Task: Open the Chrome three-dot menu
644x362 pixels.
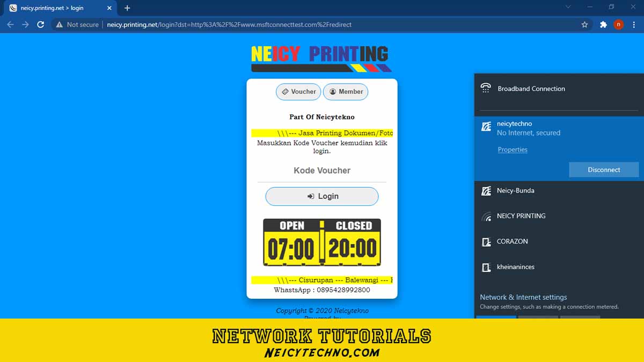Action: [x=634, y=25]
